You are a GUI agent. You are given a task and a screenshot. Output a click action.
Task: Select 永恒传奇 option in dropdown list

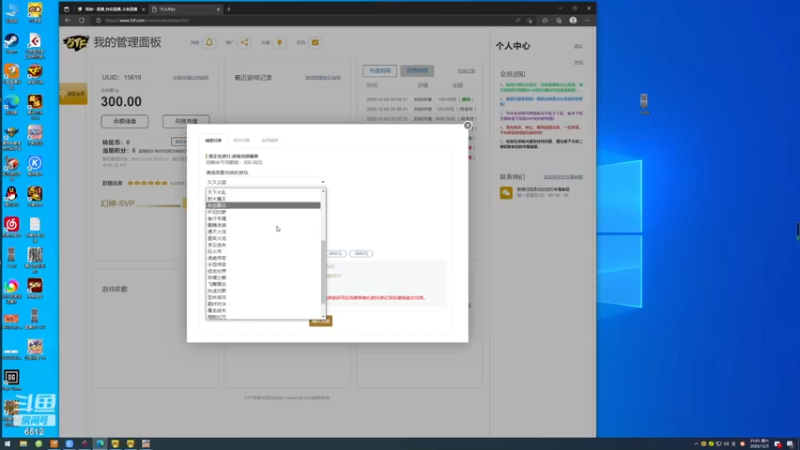pyautogui.click(x=263, y=265)
